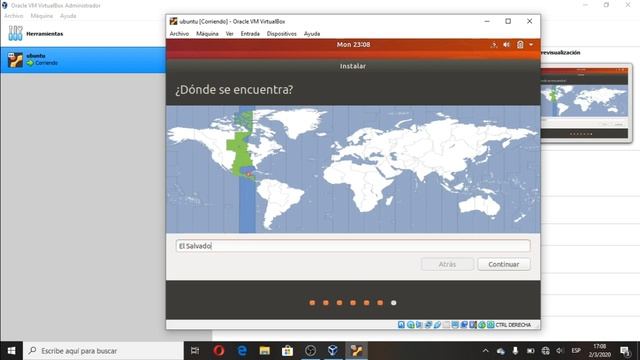Click the tray battery icon
This screenshot has height=360, width=640.
[x=531, y=351]
